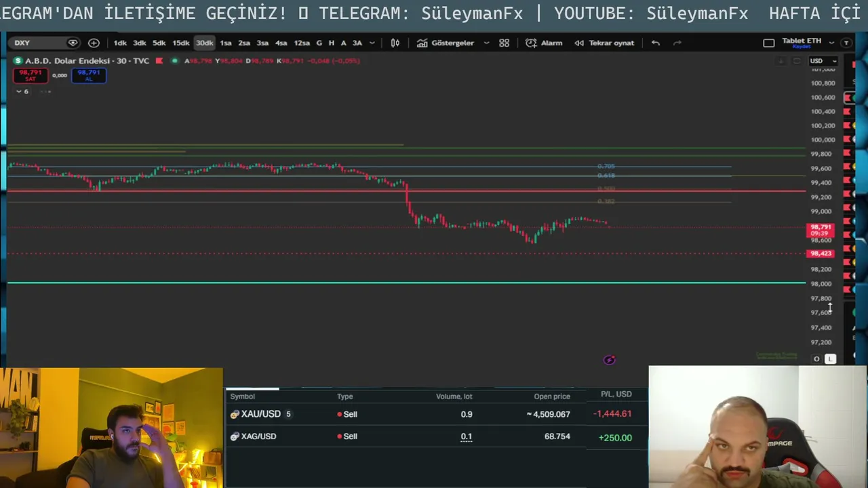The image size is (868, 488).
Task: Click the XAU/USD open price 4,509.067
Action: point(549,414)
